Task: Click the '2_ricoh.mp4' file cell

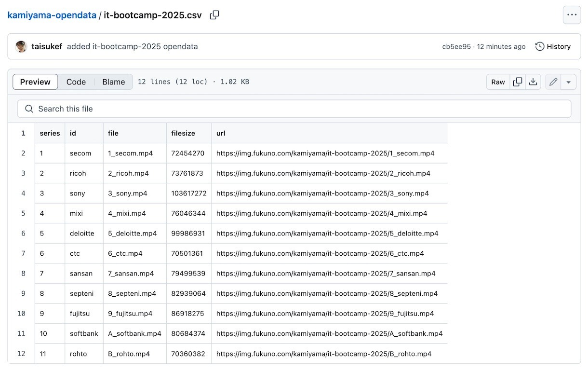Action: [135, 173]
